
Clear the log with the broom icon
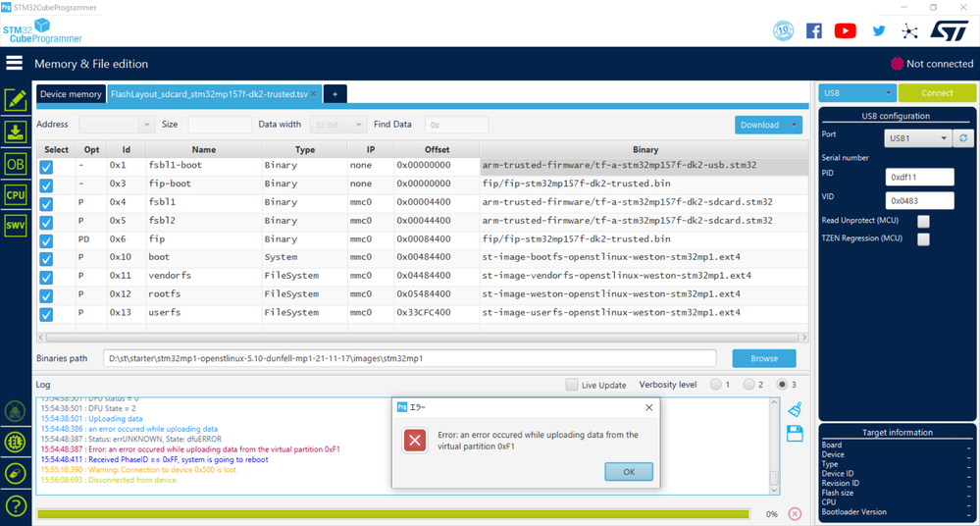(x=795, y=409)
